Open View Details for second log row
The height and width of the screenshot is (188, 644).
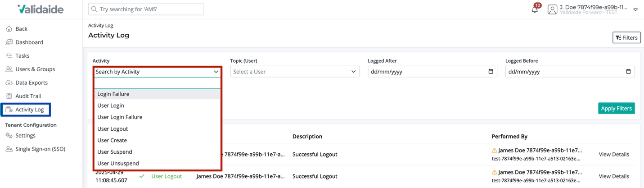(614, 176)
